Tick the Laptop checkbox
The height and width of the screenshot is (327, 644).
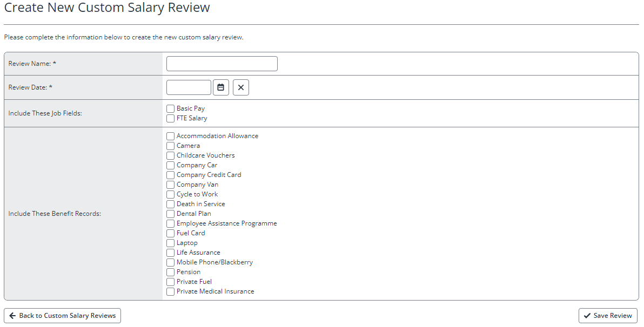[x=170, y=243]
